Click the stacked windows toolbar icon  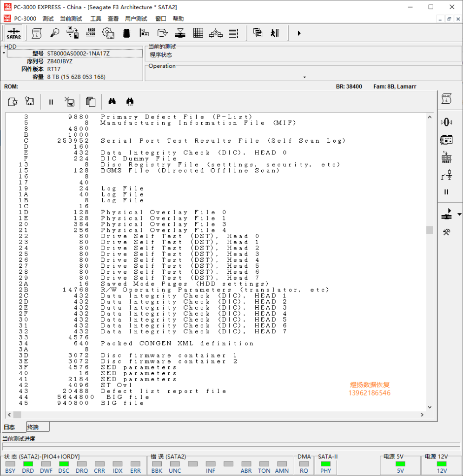pos(258,33)
